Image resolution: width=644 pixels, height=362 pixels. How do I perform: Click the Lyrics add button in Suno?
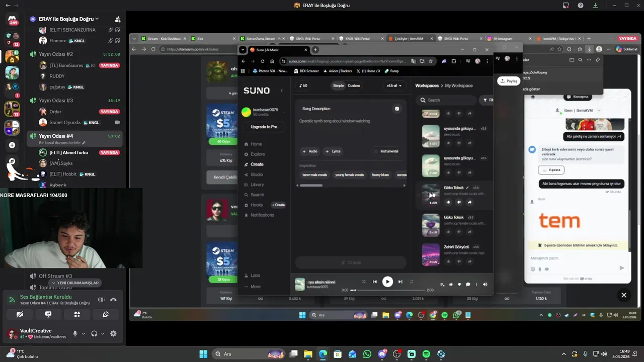pyautogui.click(x=333, y=151)
